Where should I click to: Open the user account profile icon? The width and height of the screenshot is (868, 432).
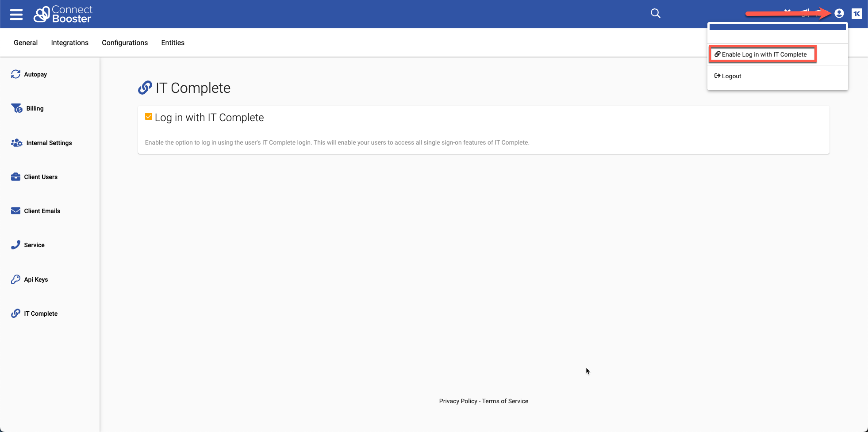point(839,14)
